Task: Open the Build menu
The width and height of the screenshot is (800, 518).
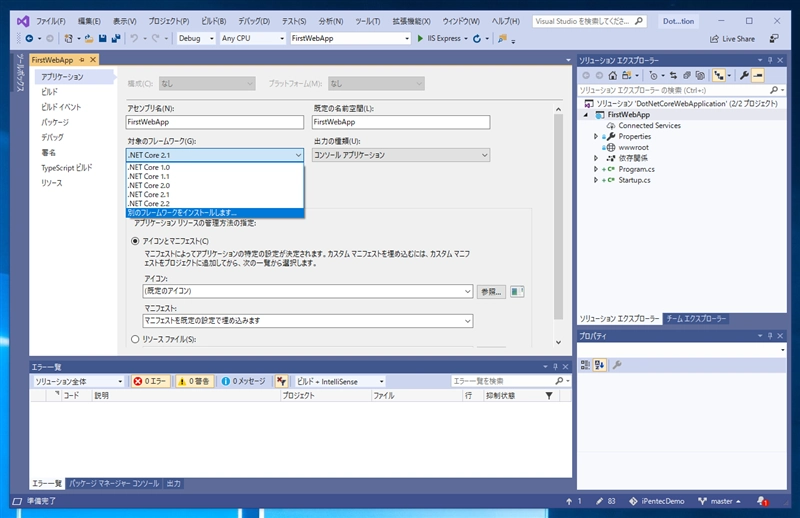Action: click(x=213, y=21)
